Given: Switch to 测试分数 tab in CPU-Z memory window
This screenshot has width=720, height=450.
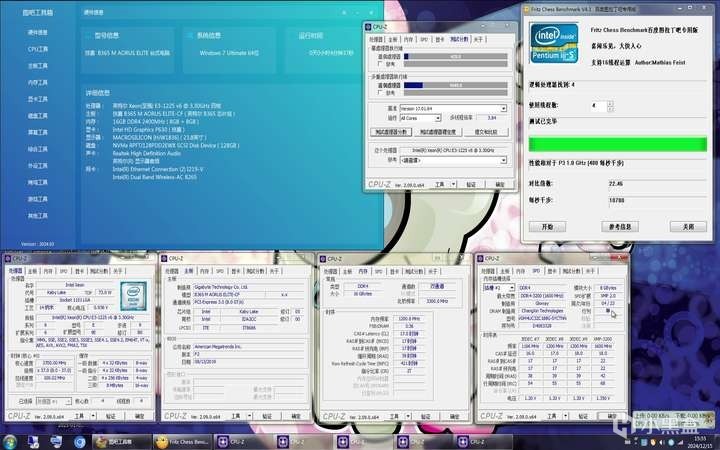Looking at the screenshot, I should pos(413,271).
